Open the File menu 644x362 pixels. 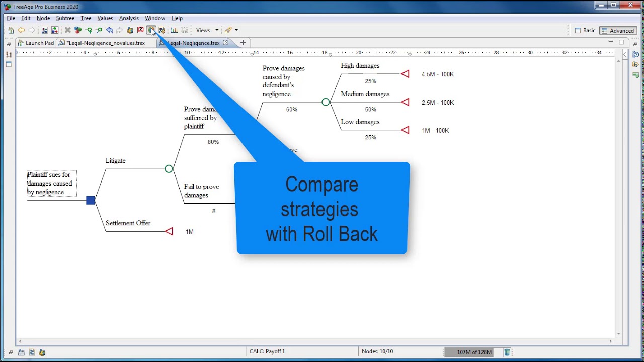coord(11,18)
